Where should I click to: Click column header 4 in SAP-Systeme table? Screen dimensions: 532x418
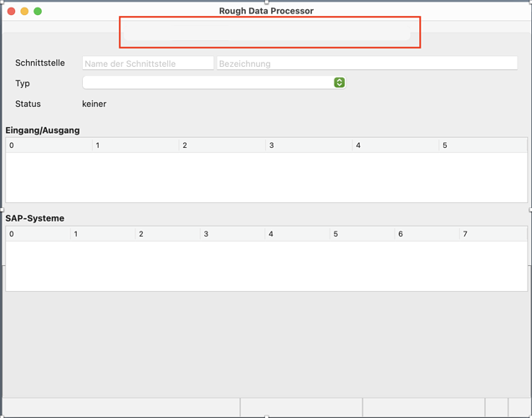[x=297, y=234]
